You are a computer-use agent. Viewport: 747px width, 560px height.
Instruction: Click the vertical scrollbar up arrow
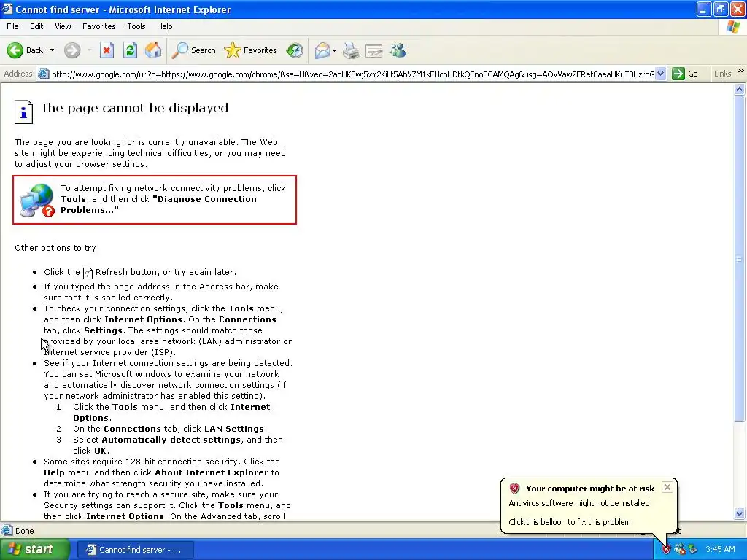[x=740, y=89]
